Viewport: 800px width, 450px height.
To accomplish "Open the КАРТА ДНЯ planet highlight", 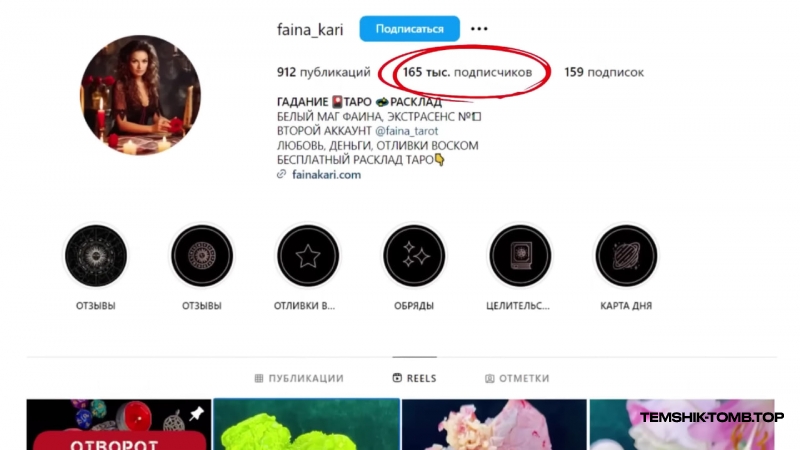I will point(626,256).
